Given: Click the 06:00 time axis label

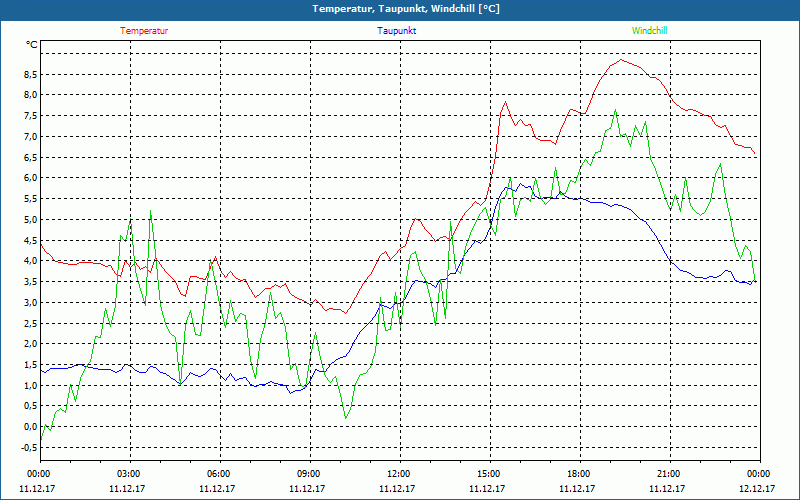Looking at the screenshot, I should tap(220, 474).
